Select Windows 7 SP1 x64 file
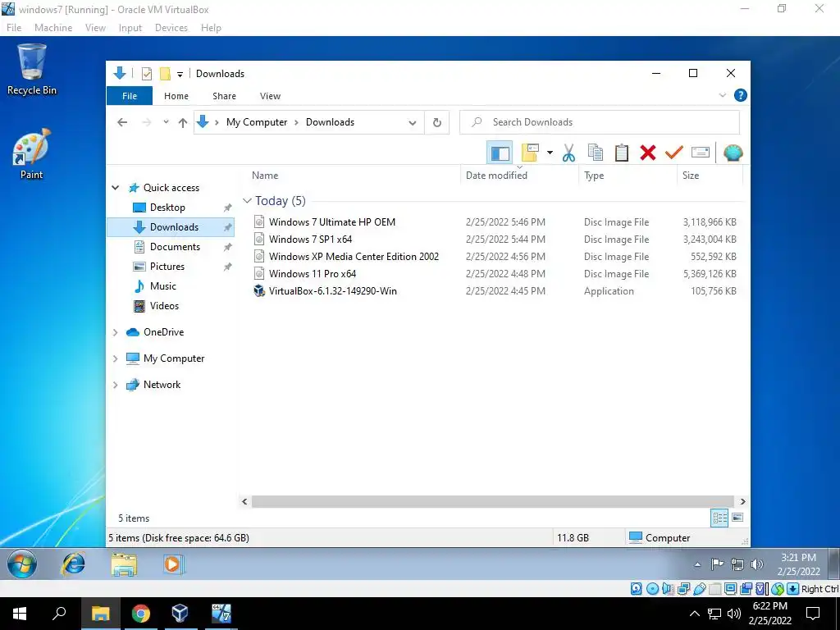Screen dimensions: 840x630 [310, 240]
